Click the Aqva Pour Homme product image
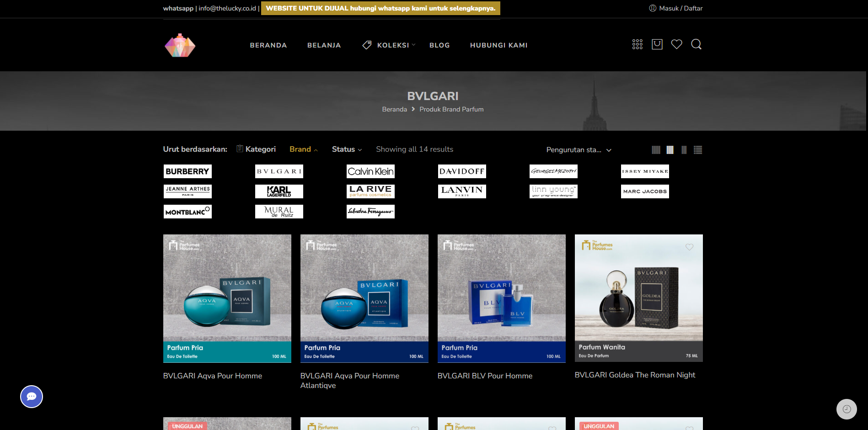This screenshot has width=868, height=430. click(227, 298)
